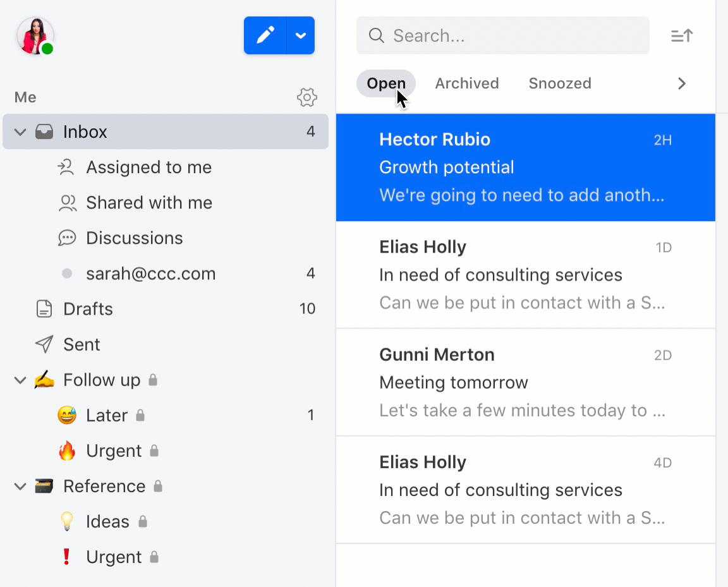
Task: Open Hector Rubio Growth potential email
Action: coord(526,167)
